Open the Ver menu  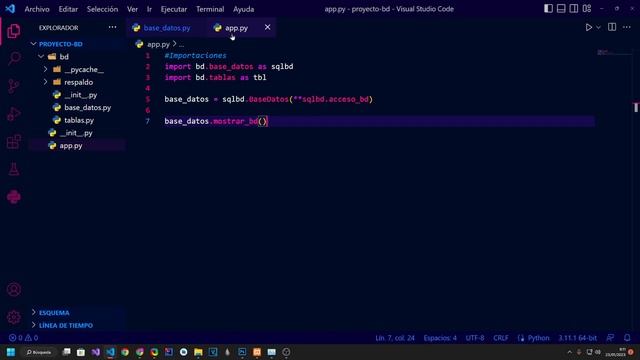click(132, 9)
